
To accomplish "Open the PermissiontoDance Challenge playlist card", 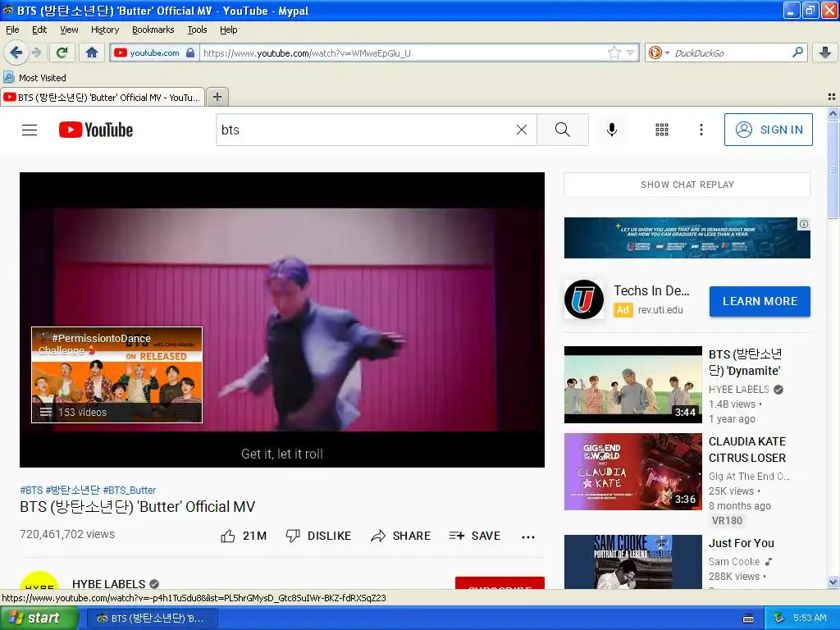I will [x=116, y=374].
